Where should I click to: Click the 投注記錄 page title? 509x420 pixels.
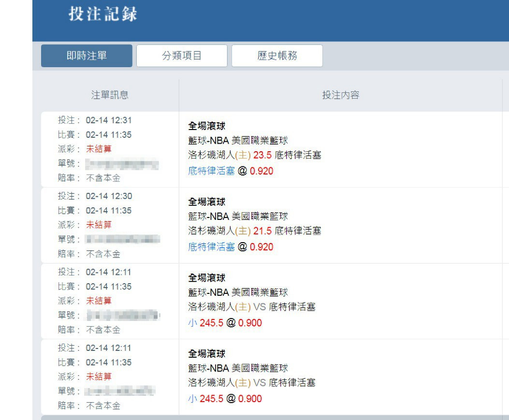pos(103,14)
